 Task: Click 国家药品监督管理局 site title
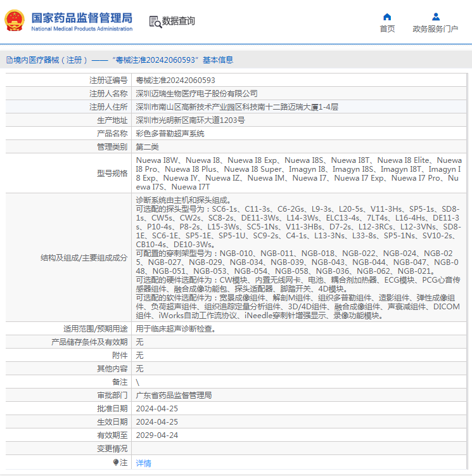(x=82, y=18)
